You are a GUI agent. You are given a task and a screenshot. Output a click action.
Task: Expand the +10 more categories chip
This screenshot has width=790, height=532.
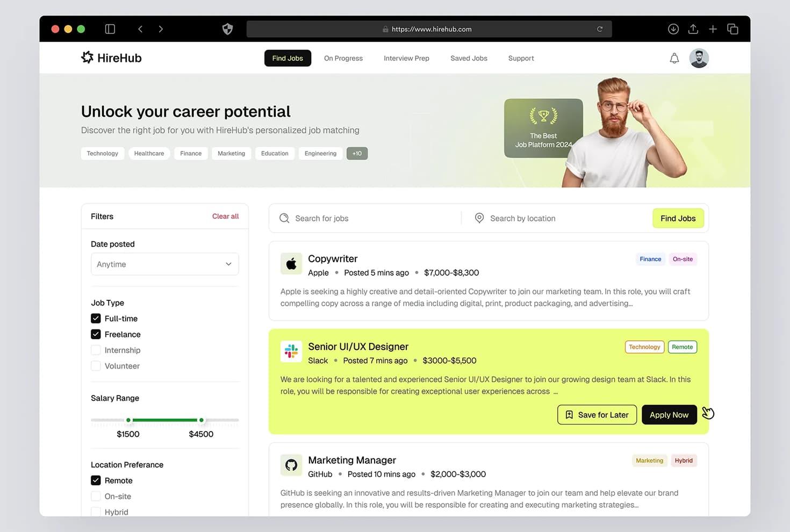357,154
